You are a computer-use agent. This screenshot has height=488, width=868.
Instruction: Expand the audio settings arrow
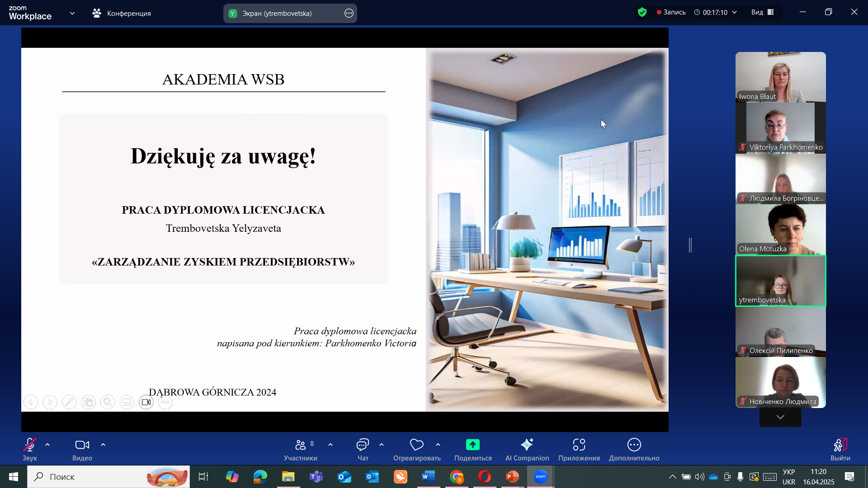47,445
